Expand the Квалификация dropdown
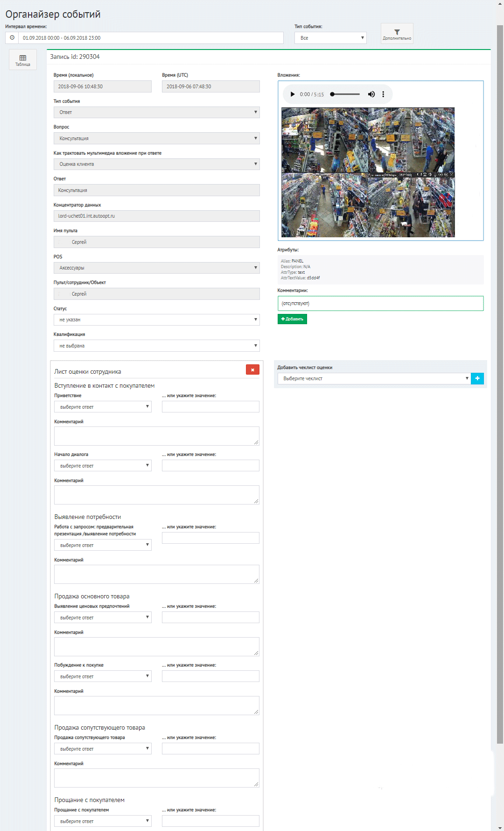 [156, 346]
